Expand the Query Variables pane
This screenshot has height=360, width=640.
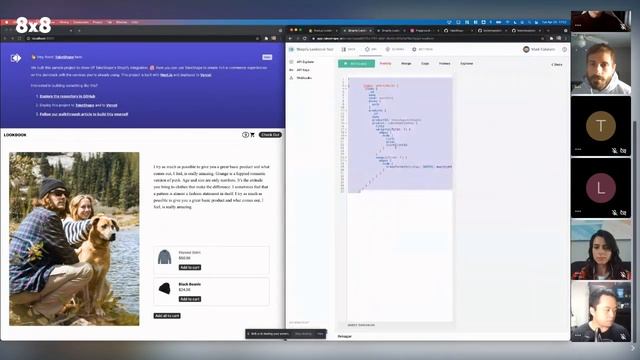[x=361, y=325]
